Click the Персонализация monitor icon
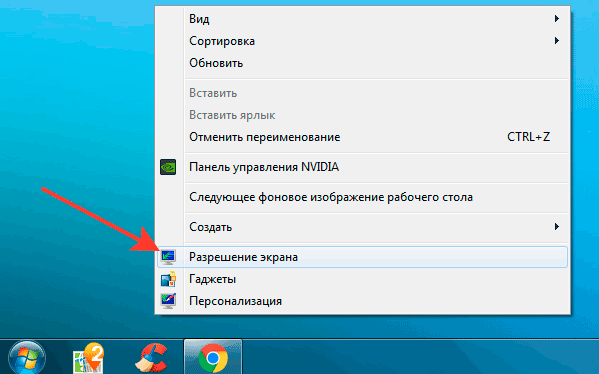Viewport: 599px width, 374px height. pos(168,301)
